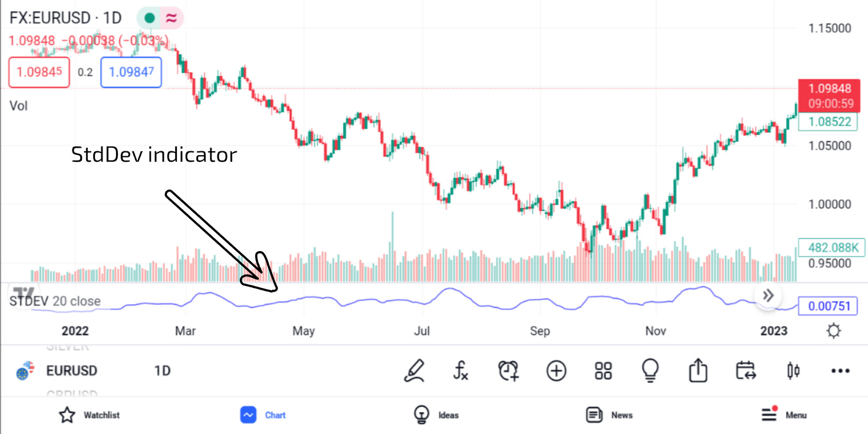The width and height of the screenshot is (868, 434).
Task: Switch to the Chart tab
Action: click(x=263, y=415)
